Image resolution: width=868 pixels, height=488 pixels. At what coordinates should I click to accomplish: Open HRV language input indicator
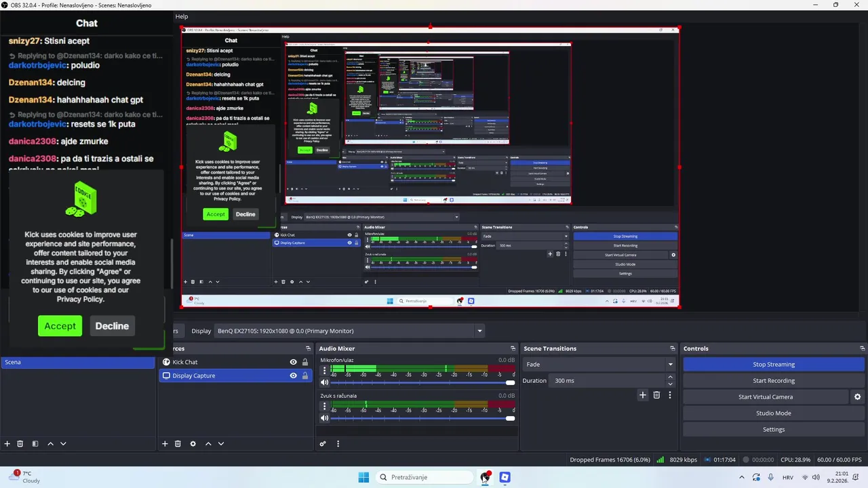[788, 477]
